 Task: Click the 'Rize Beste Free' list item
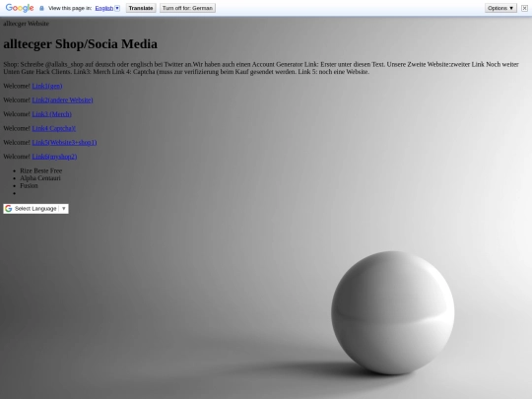coord(41,170)
